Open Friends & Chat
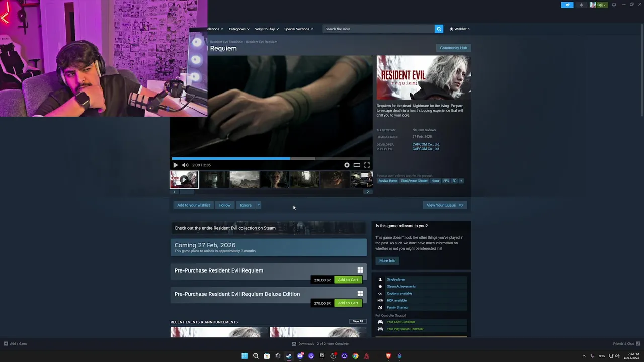 pos(625,344)
